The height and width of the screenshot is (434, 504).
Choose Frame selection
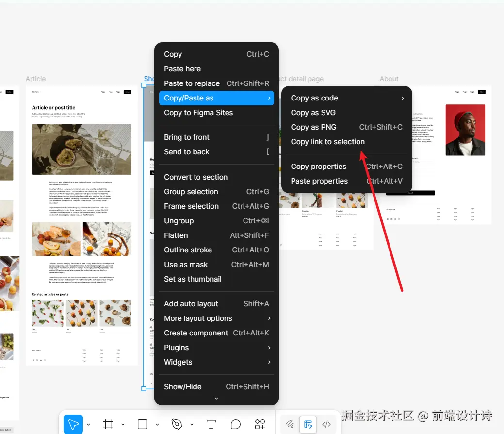click(x=216, y=206)
